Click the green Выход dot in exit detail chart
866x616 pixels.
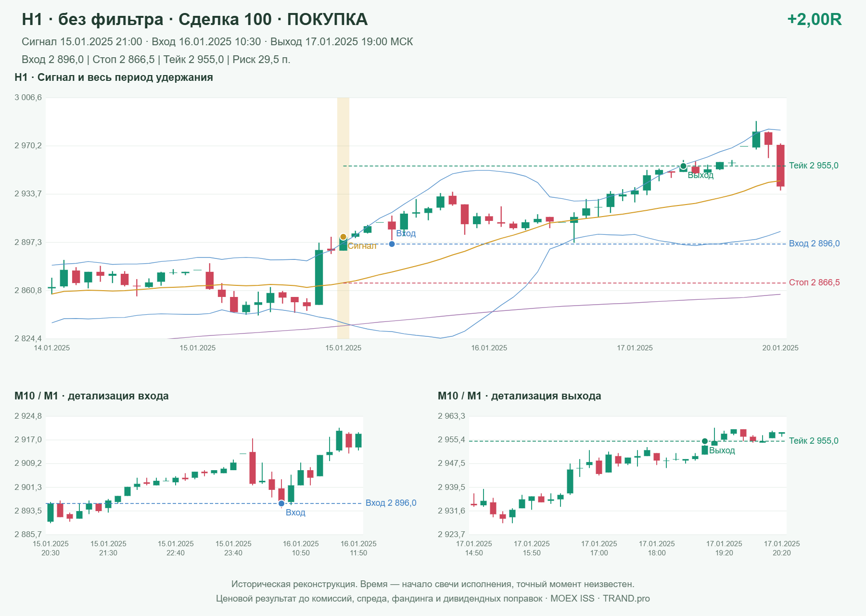[x=705, y=441]
